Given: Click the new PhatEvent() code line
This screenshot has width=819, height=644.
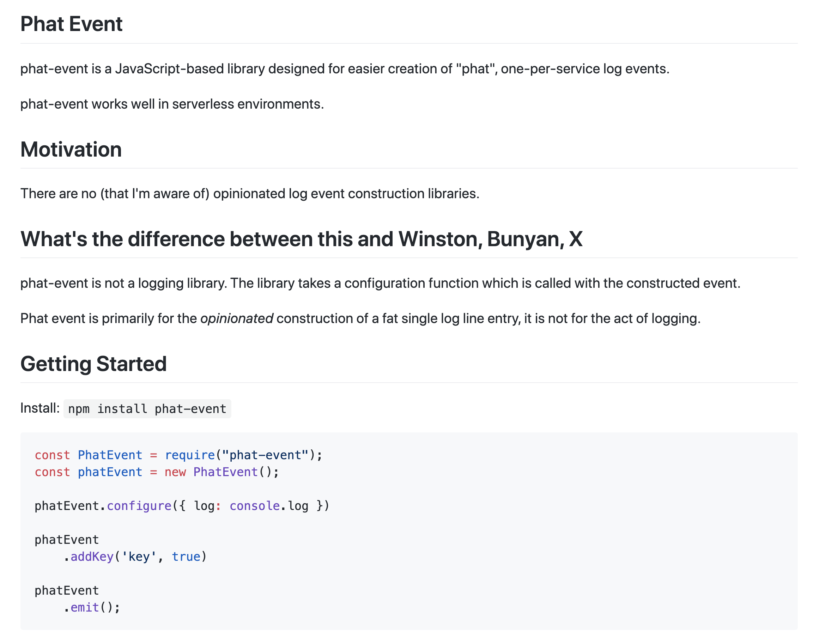Looking at the screenshot, I should [x=157, y=472].
